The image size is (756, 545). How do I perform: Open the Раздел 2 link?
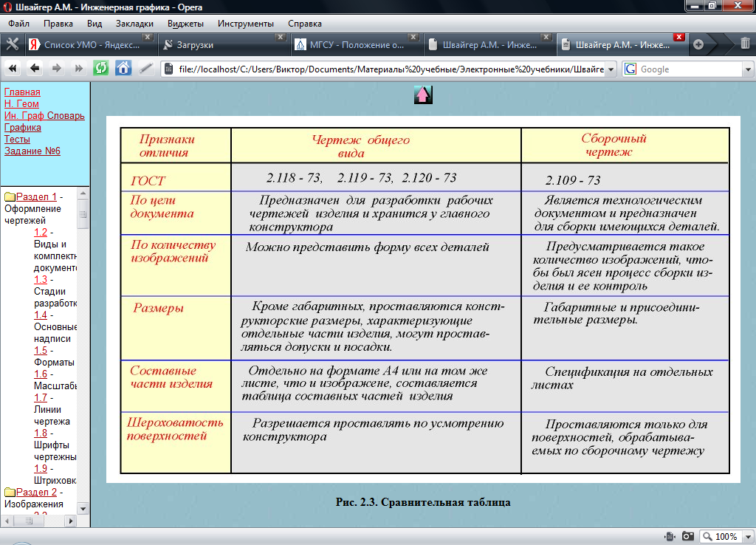pos(36,493)
